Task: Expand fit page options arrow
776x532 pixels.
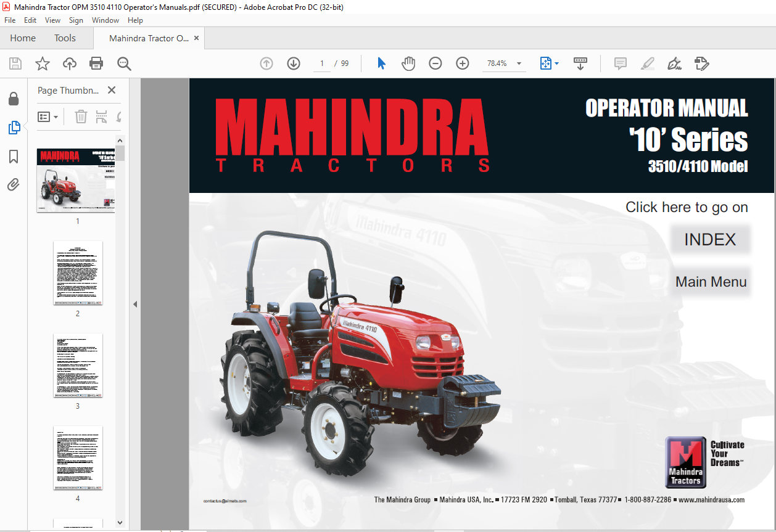Action: [556, 63]
